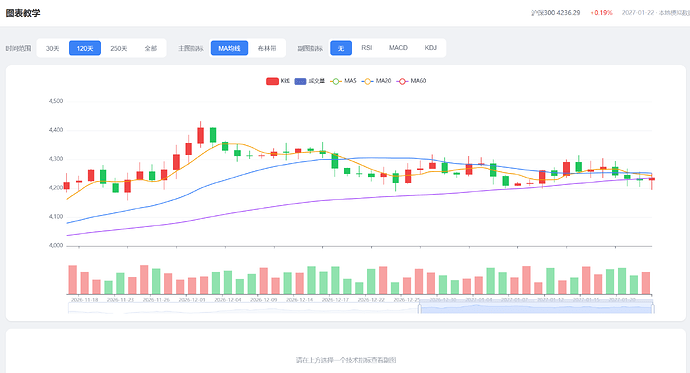
Task: Select the 250天 time range
Action: [x=119, y=48]
